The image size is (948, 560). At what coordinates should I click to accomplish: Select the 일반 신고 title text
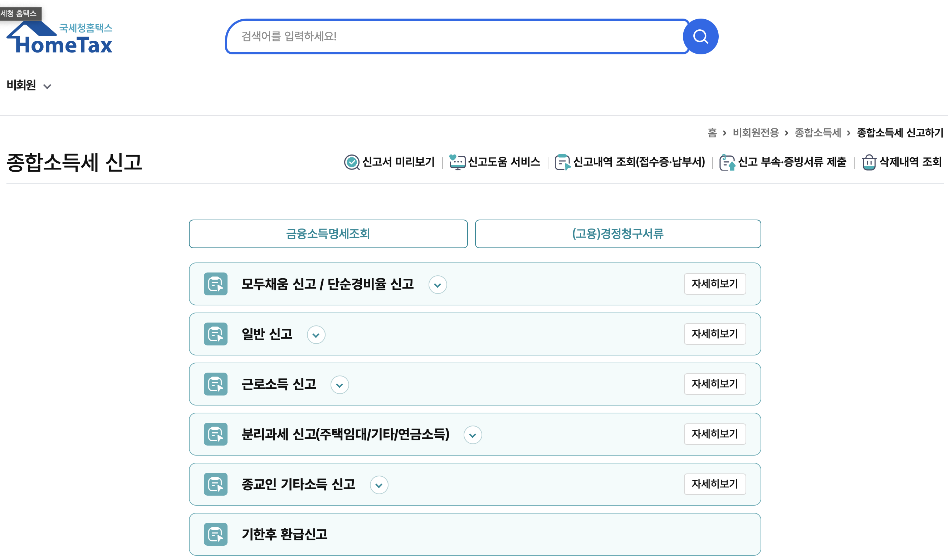point(267,334)
